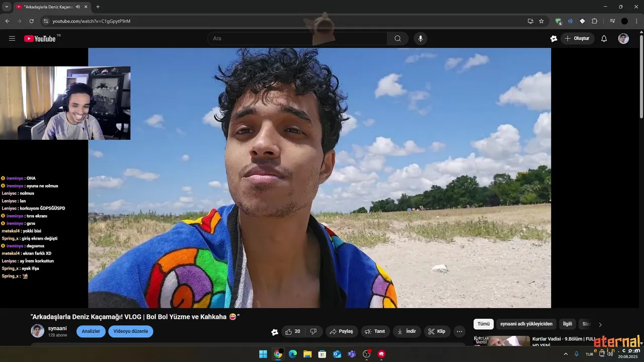Image resolution: width=644 pixels, height=362 pixels.
Task: Click the TUR language indicator in tray
Action: point(589,354)
